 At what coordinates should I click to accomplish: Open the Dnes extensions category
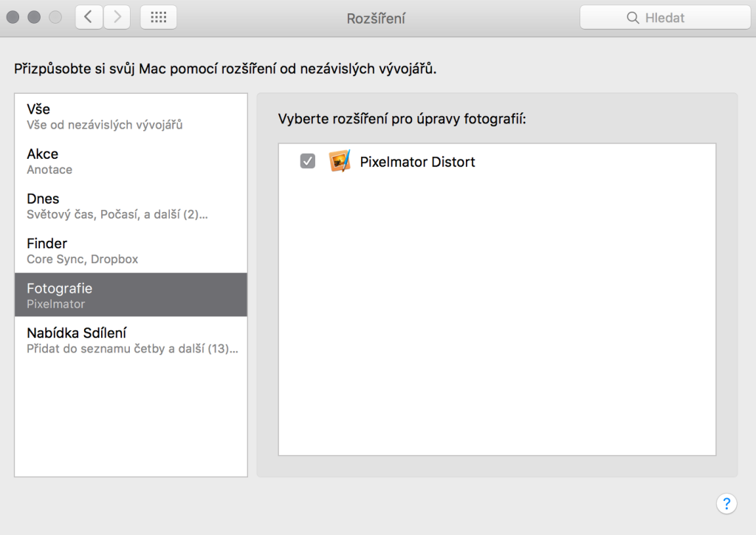[131, 206]
